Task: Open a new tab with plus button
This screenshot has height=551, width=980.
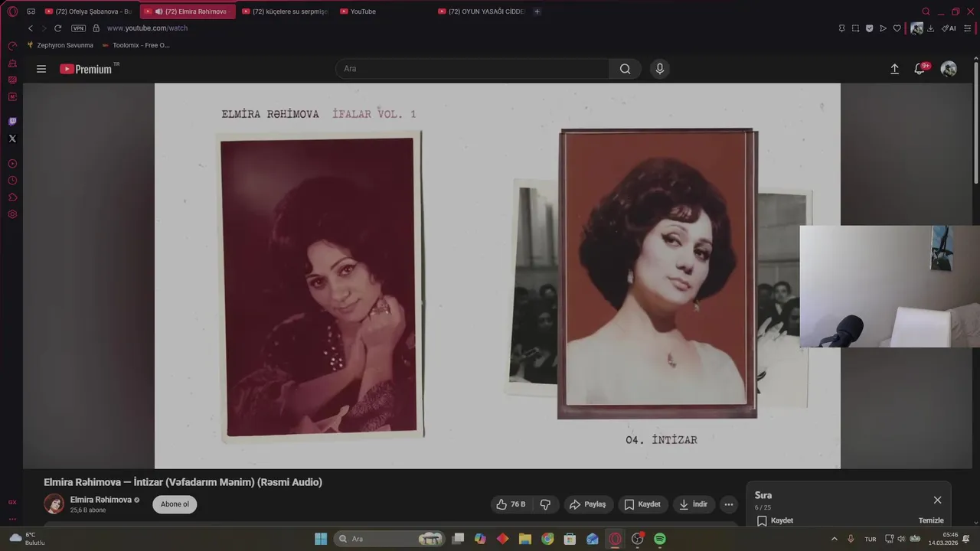Action: pyautogui.click(x=537, y=11)
